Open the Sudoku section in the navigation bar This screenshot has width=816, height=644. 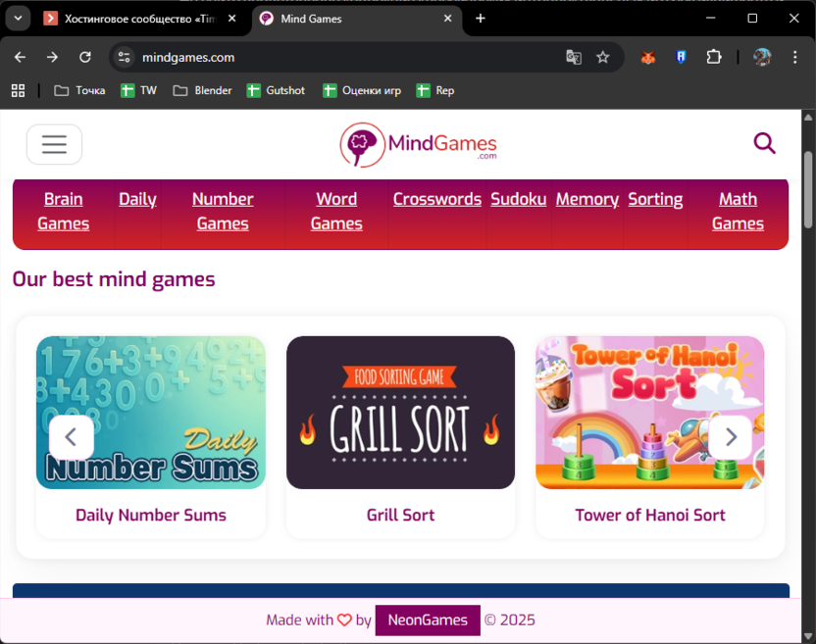click(518, 199)
